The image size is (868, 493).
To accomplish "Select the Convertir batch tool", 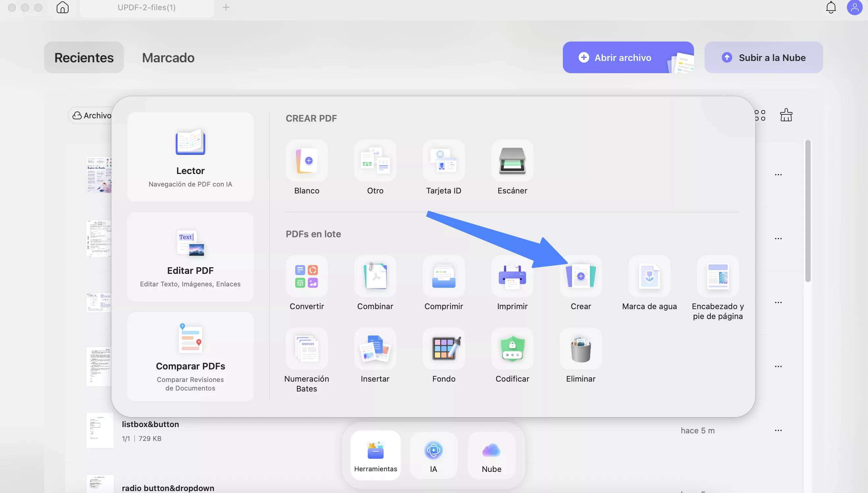I will 306,276.
